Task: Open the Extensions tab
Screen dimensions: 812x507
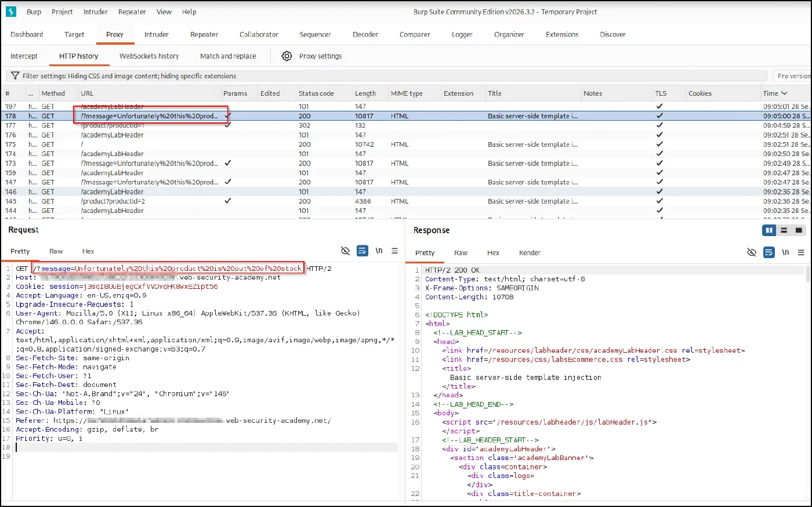Action: [562, 35]
